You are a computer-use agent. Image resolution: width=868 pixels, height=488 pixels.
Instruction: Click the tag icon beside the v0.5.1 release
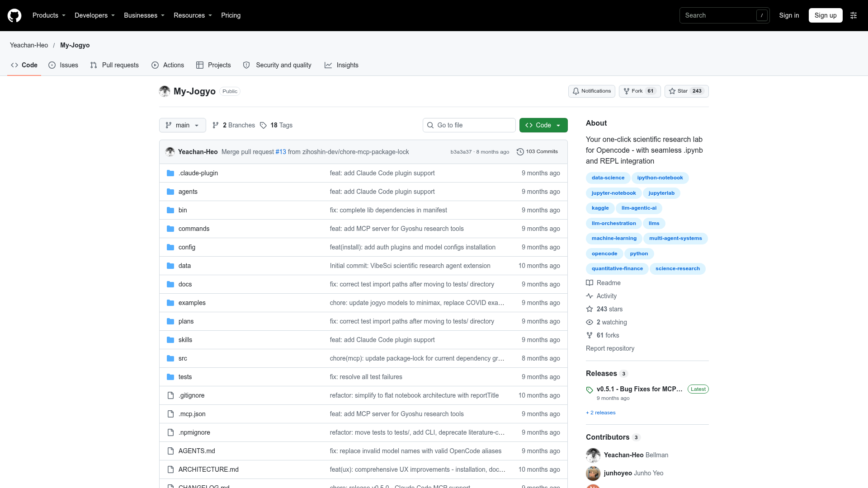[x=590, y=390]
